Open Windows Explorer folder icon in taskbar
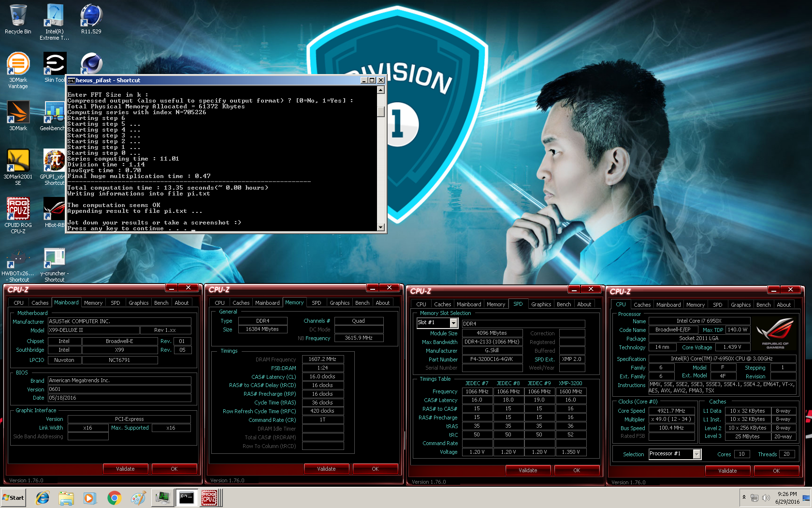The image size is (812, 508). tap(66, 498)
